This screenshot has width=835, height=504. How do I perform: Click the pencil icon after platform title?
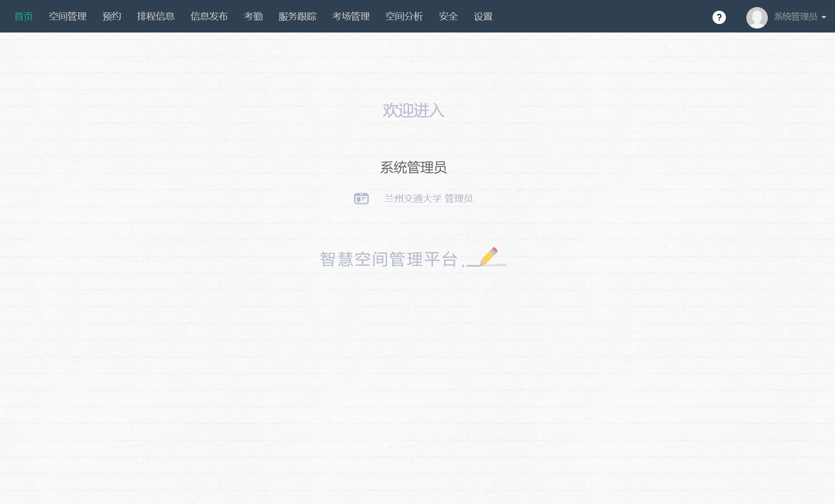(x=488, y=257)
